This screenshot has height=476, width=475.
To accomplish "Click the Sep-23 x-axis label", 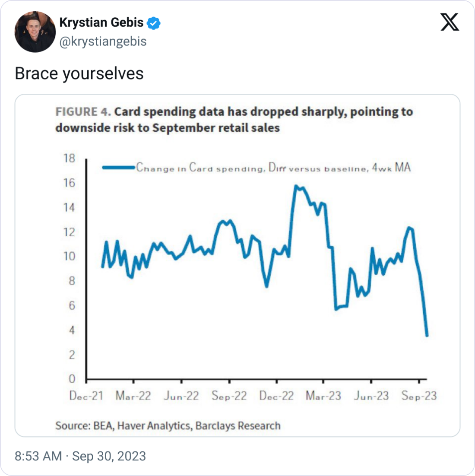I will (419, 396).
